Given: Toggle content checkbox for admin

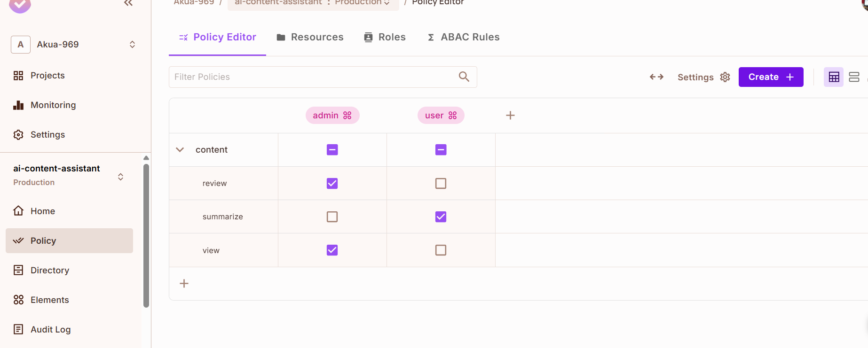Looking at the screenshot, I should [332, 150].
